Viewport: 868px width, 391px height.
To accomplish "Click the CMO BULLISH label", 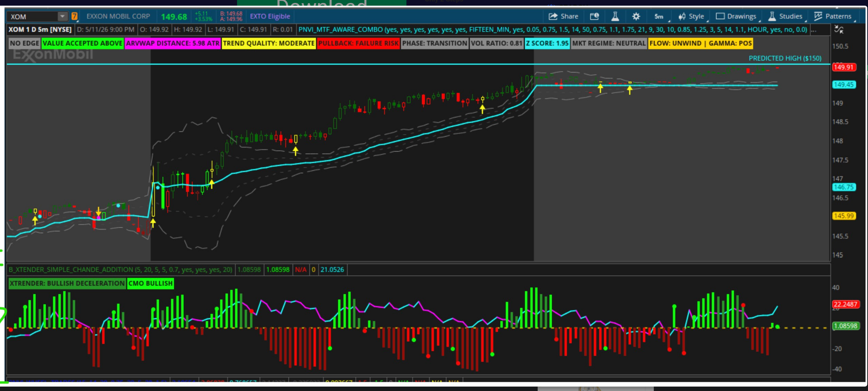I will coord(150,283).
